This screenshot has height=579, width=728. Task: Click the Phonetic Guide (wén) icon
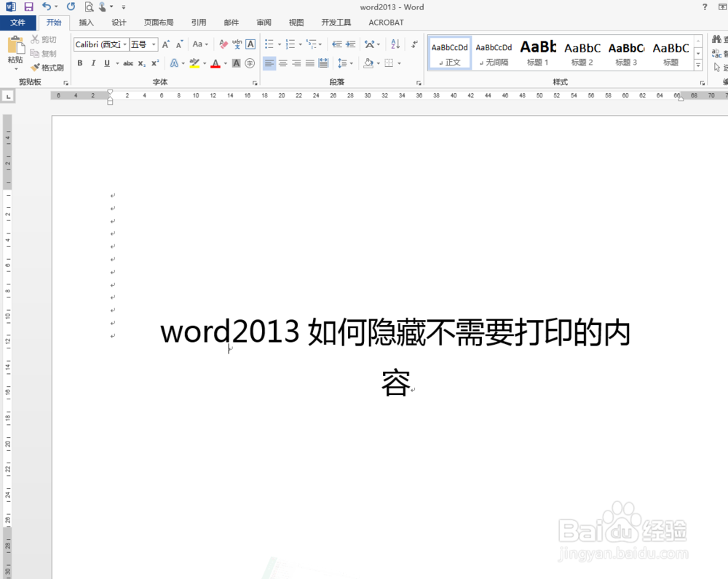pyautogui.click(x=237, y=44)
